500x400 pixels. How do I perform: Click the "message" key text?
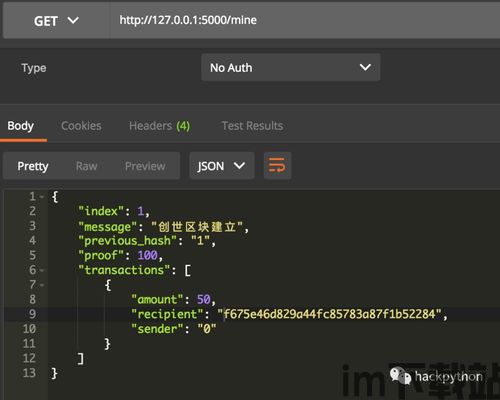108,227
